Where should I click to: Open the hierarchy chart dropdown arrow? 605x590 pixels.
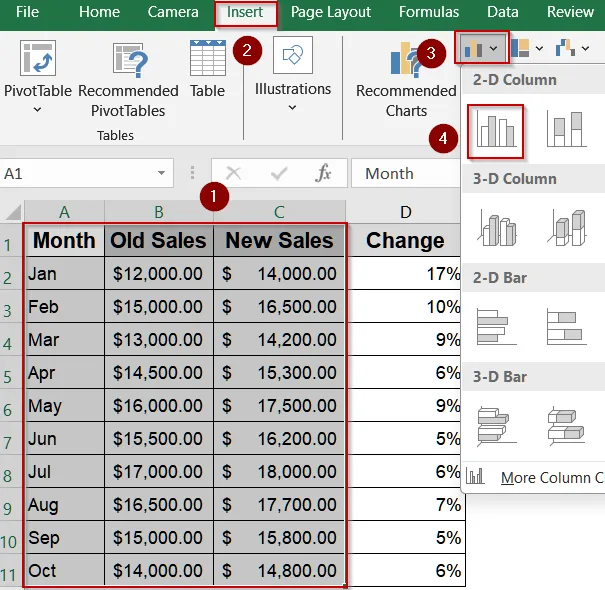pyautogui.click(x=539, y=49)
